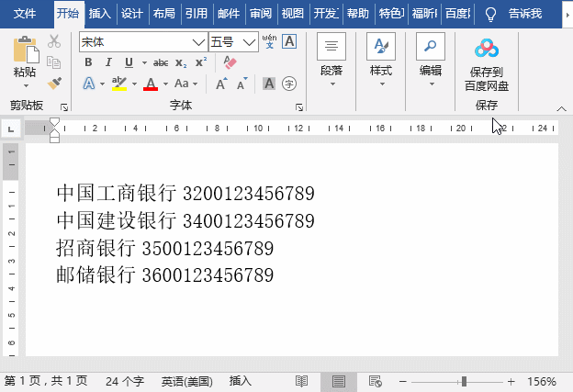Decrease font size with shrink icon
Screen dimensions: 573x392
242,84
